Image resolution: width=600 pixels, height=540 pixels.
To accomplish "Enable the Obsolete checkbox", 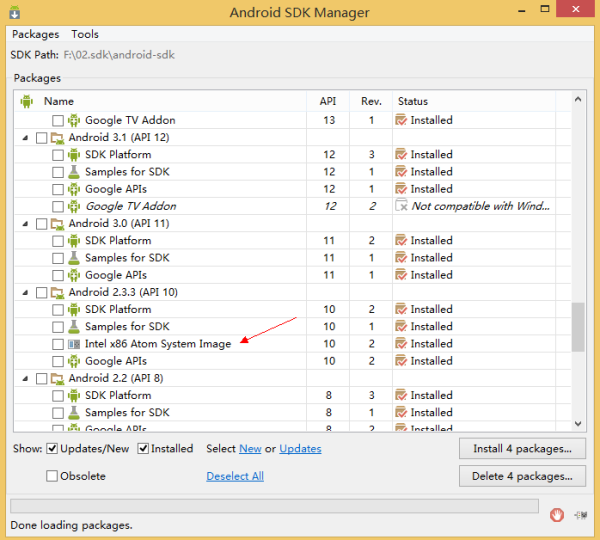I will [52, 476].
